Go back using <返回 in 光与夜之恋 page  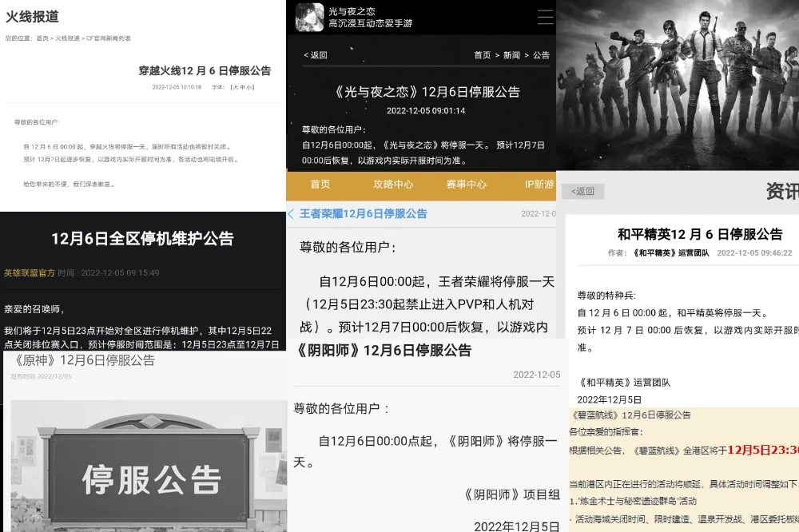click(x=316, y=55)
